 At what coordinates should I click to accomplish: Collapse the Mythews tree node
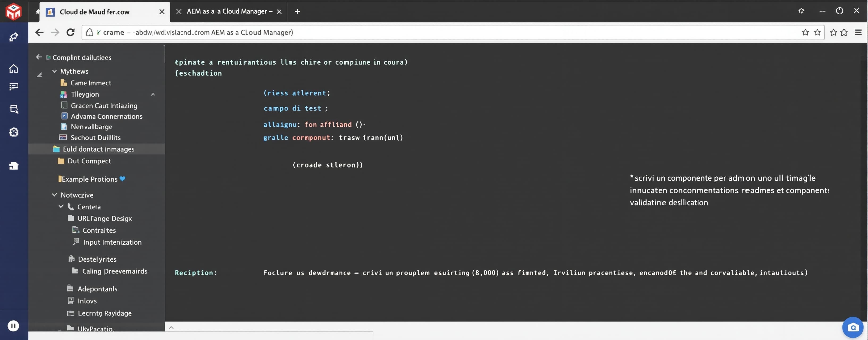[x=55, y=71]
